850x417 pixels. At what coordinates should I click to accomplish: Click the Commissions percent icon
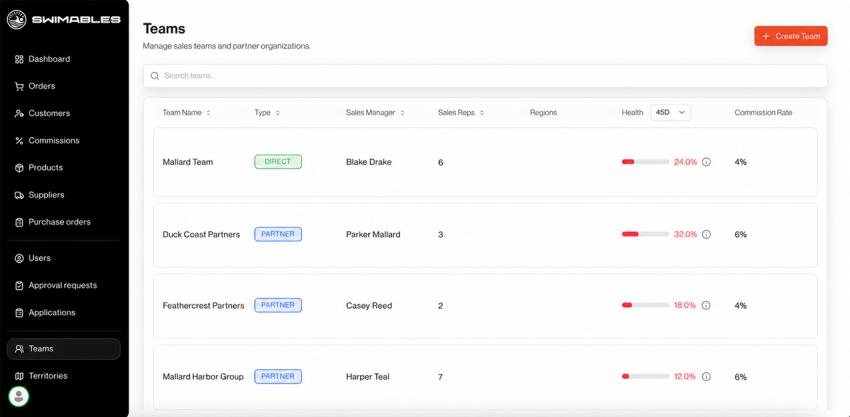tap(19, 140)
